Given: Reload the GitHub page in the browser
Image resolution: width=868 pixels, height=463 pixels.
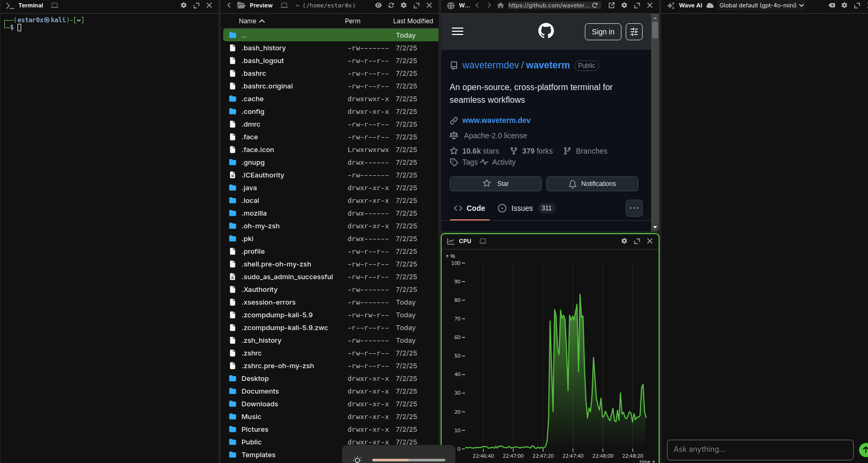Looking at the screenshot, I should 595,5.
